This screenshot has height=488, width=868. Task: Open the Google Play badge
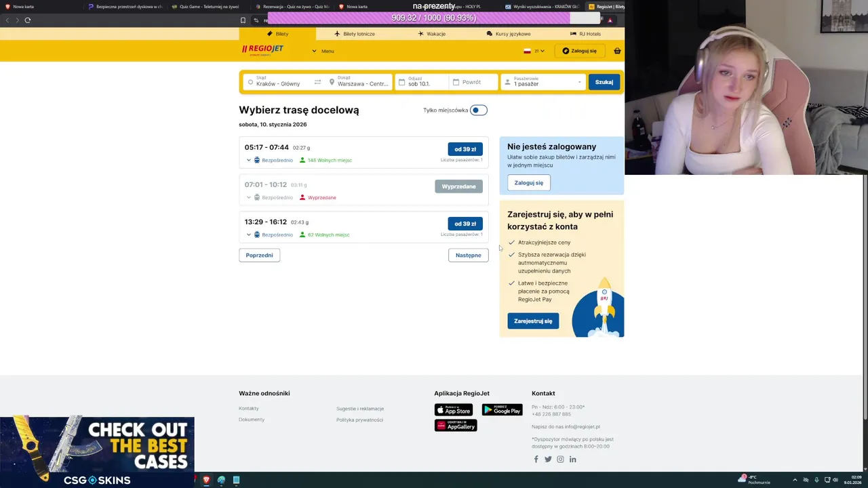[502, 410]
